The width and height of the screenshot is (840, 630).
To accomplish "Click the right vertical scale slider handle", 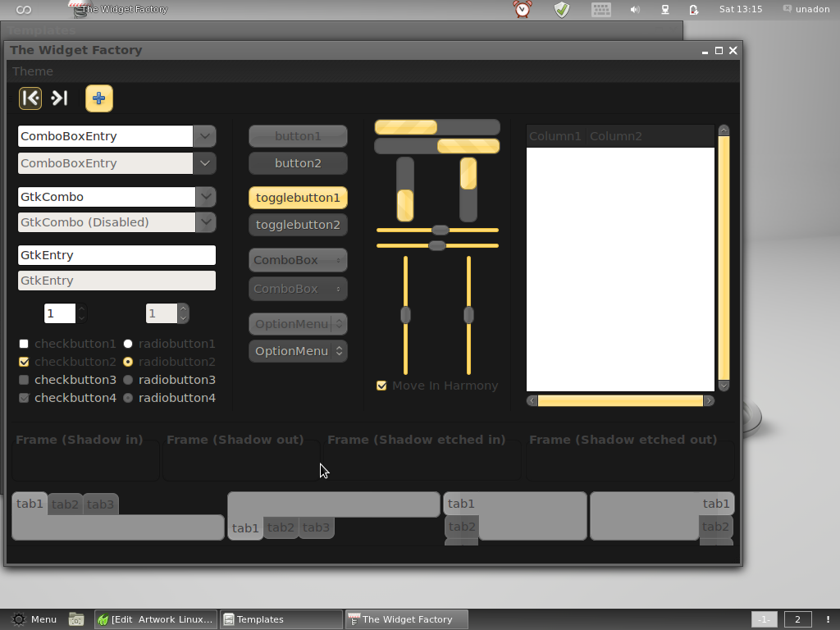I will tap(468, 316).
